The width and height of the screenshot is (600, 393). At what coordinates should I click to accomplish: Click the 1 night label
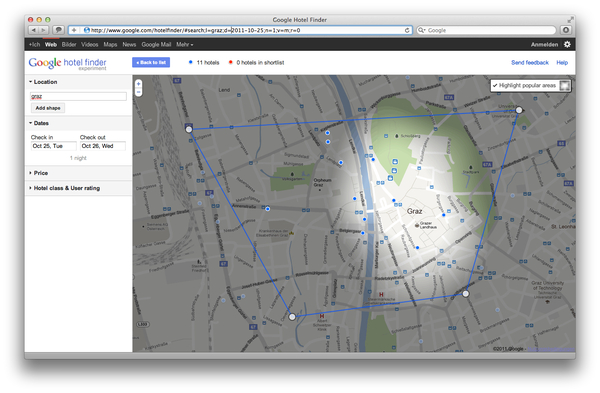(78, 158)
